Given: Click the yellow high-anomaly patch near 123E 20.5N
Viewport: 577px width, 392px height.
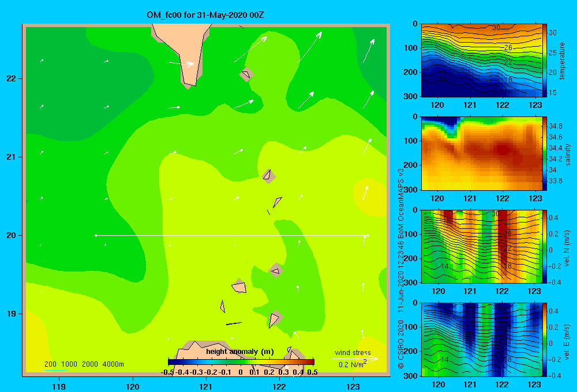Looking at the screenshot, I should [x=370, y=197].
